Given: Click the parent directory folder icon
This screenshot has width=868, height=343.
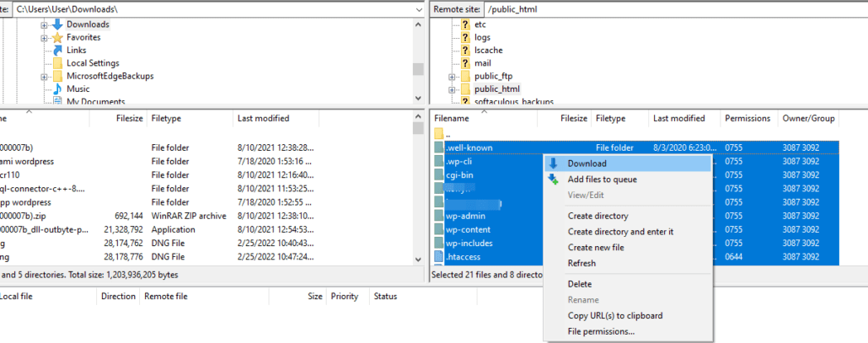Looking at the screenshot, I should [x=439, y=134].
